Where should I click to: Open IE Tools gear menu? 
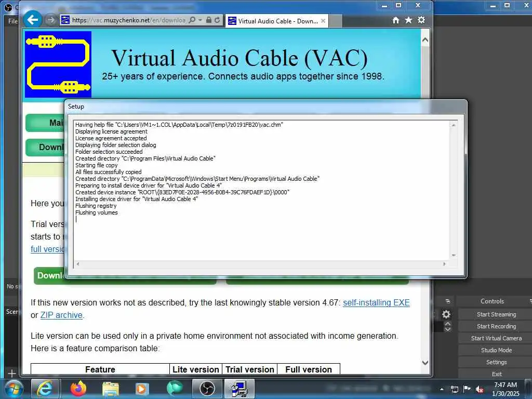[421, 20]
